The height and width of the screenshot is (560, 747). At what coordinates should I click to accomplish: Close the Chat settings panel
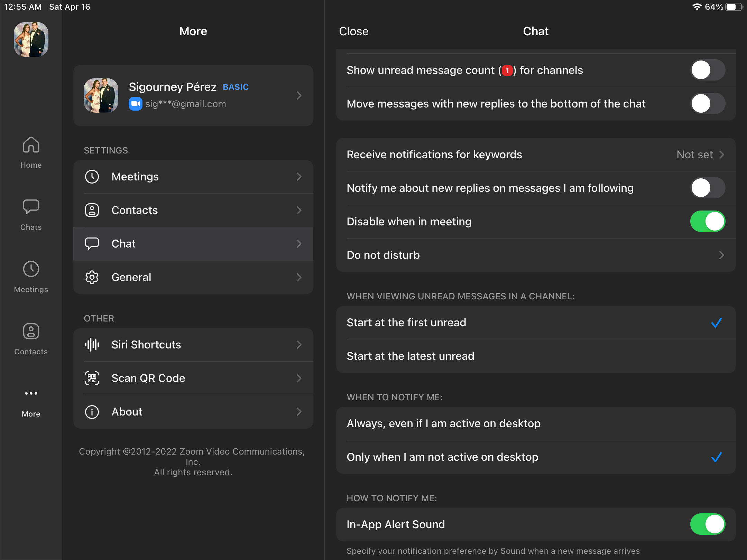353,31
